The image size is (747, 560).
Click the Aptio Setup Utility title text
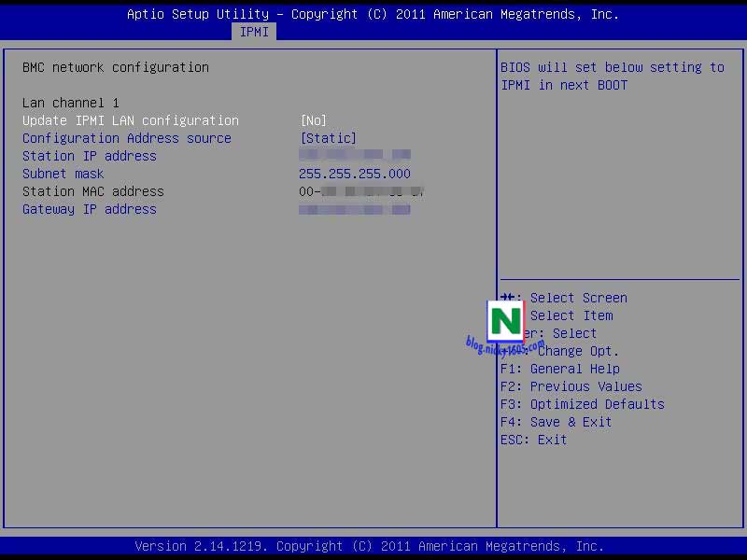pyautogui.click(x=373, y=14)
